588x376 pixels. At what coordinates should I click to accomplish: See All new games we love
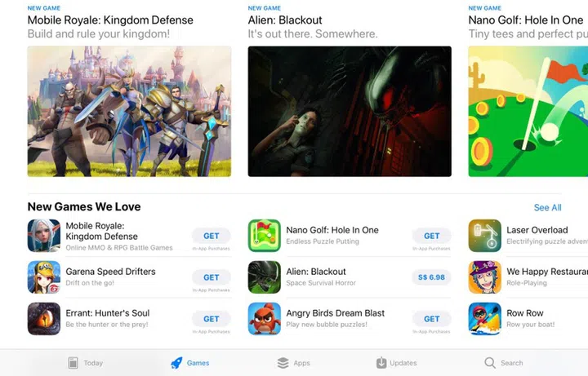[x=547, y=207]
